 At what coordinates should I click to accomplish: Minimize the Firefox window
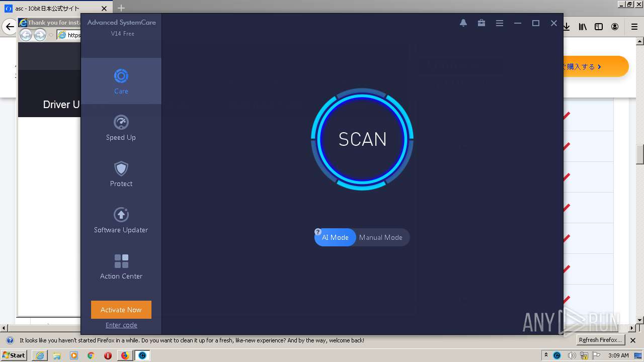pos(620,4)
